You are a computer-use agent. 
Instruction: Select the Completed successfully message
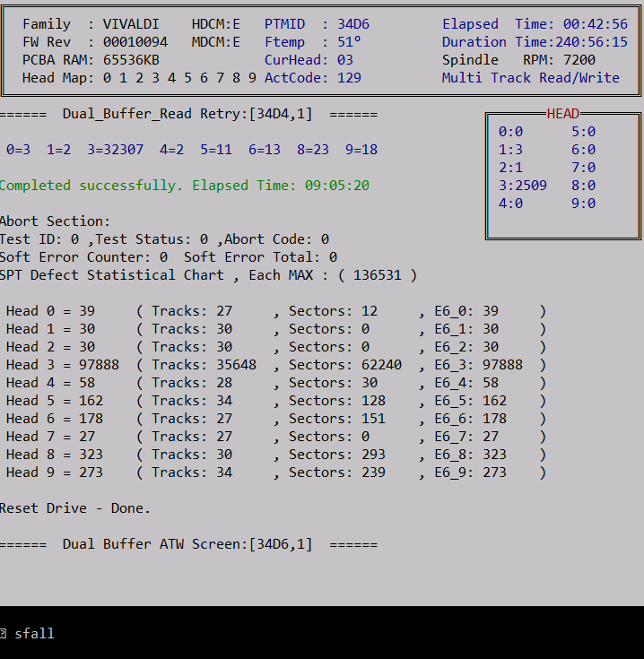coord(91,186)
